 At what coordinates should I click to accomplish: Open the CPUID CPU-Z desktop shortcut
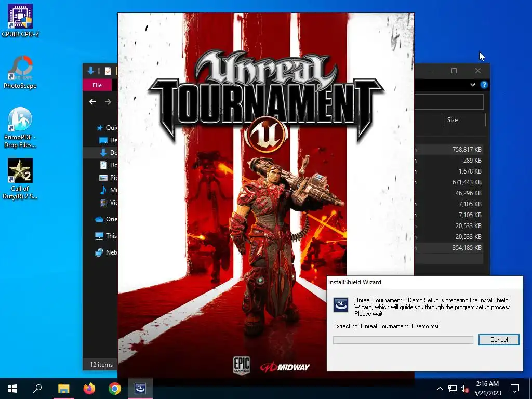coord(20,20)
